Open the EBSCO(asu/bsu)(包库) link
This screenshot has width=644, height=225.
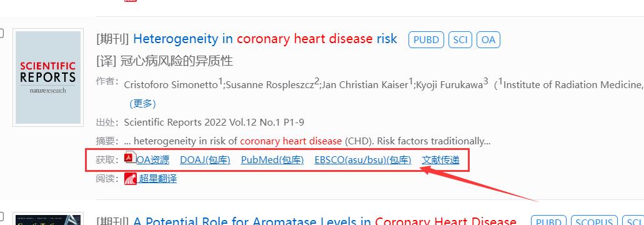pos(363,160)
